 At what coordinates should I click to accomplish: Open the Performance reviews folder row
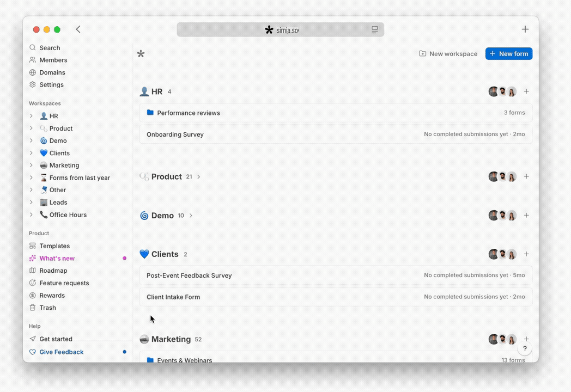[x=336, y=113]
